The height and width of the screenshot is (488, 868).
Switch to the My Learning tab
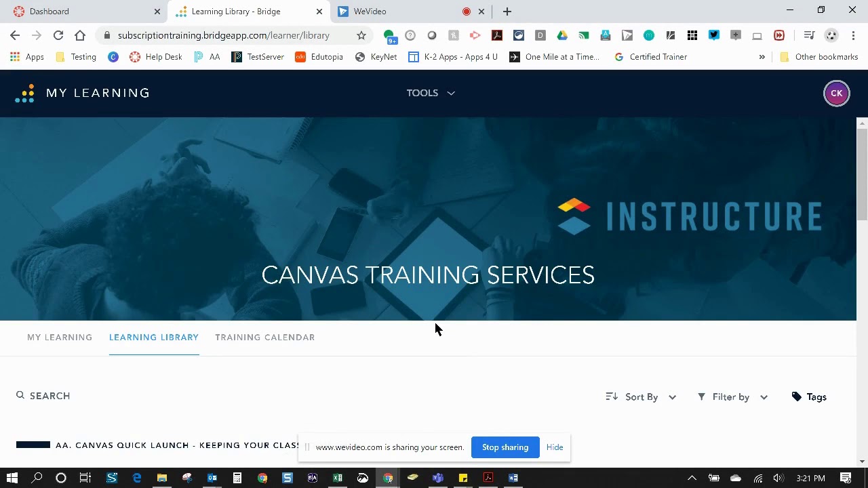point(60,337)
